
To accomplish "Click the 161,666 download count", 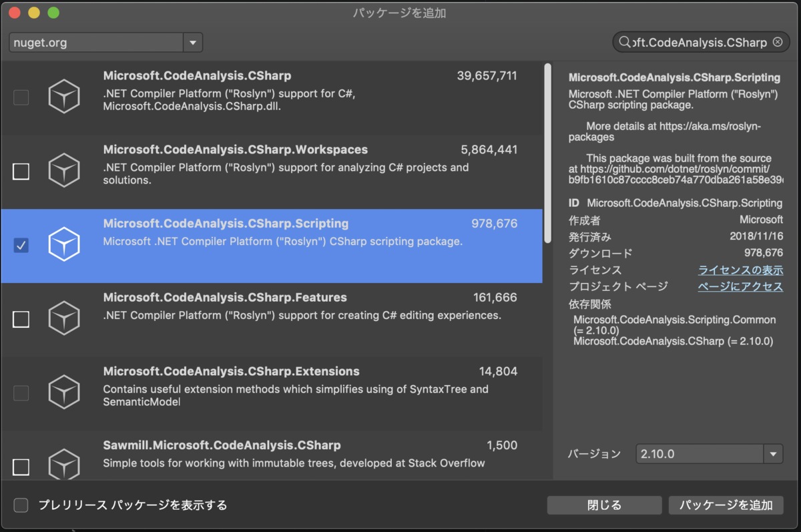I will click(495, 297).
